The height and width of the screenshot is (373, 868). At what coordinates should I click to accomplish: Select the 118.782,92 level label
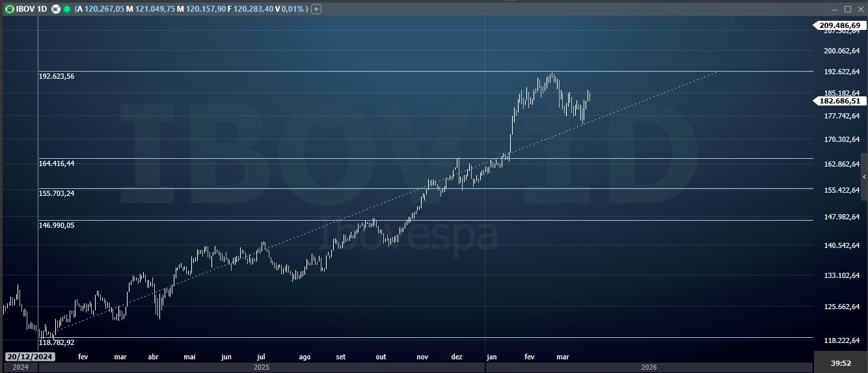pos(57,342)
